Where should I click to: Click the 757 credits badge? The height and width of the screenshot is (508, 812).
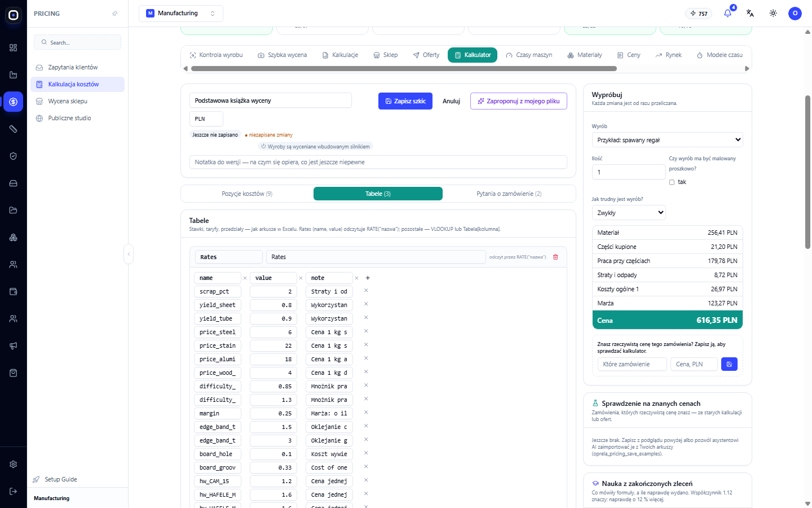pyautogui.click(x=699, y=14)
